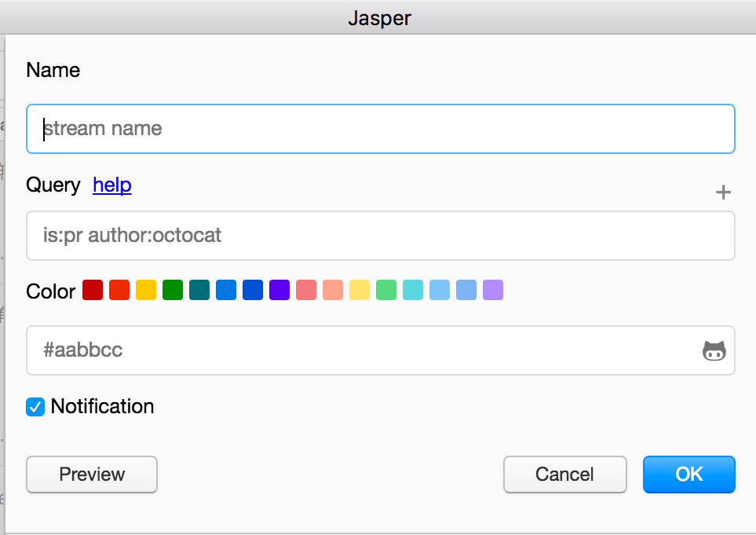
Task: Click the stream name input field
Action: (x=381, y=128)
